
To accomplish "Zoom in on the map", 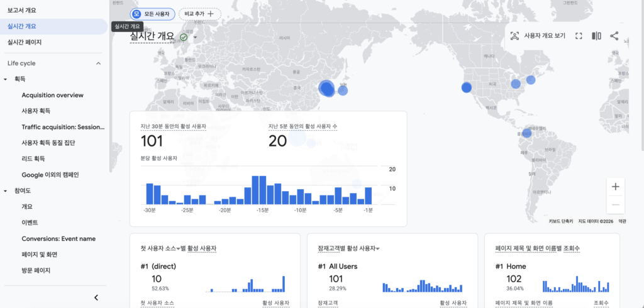I will (x=615, y=187).
